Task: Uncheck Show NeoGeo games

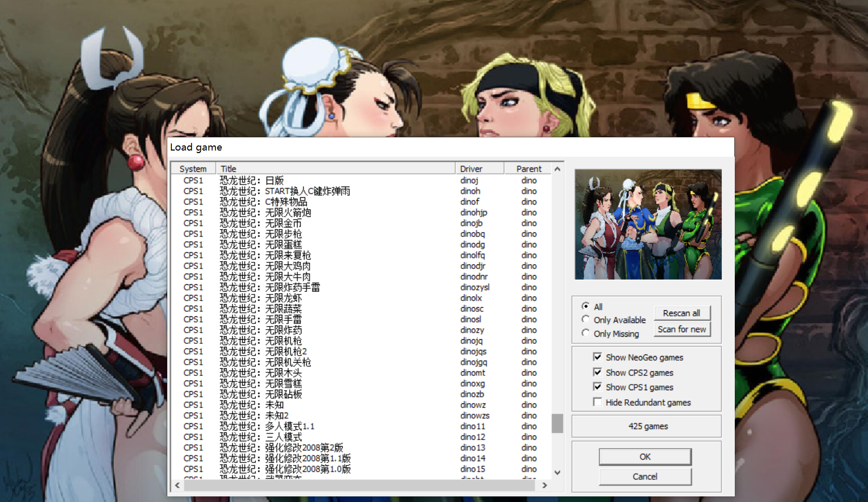Action: [597, 357]
